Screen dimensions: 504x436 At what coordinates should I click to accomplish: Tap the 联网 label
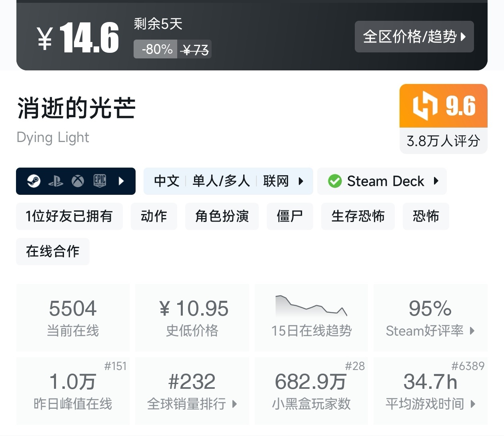[x=276, y=181]
